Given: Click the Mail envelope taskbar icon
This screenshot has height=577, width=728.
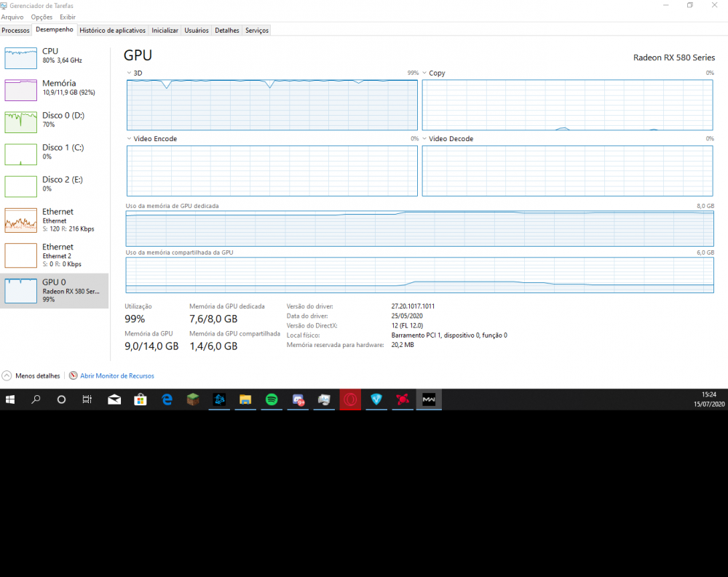Looking at the screenshot, I should tap(114, 399).
